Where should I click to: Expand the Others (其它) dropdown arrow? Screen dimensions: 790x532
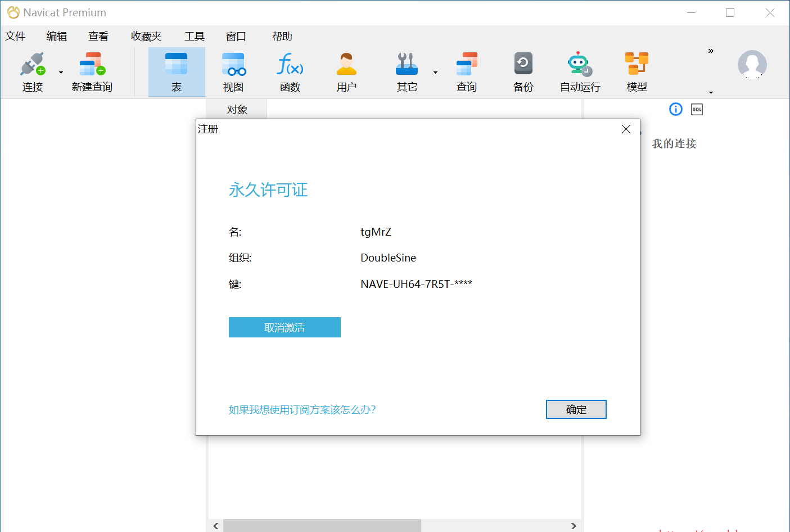point(435,73)
